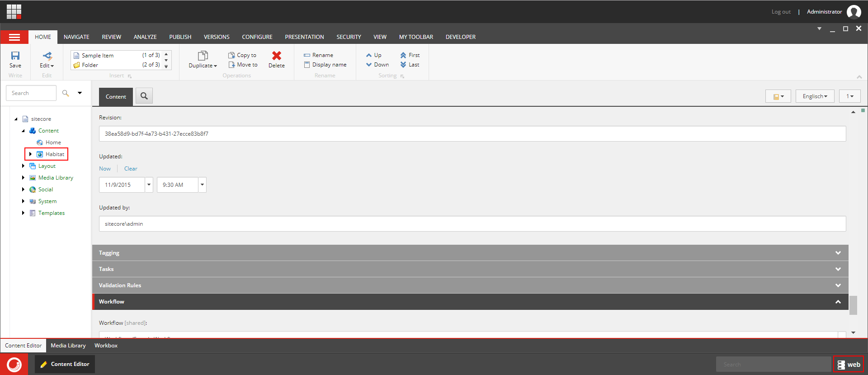The width and height of the screenshot is (868, 375).
Task: Open the Englisch language dropdown
Action: 815,96
